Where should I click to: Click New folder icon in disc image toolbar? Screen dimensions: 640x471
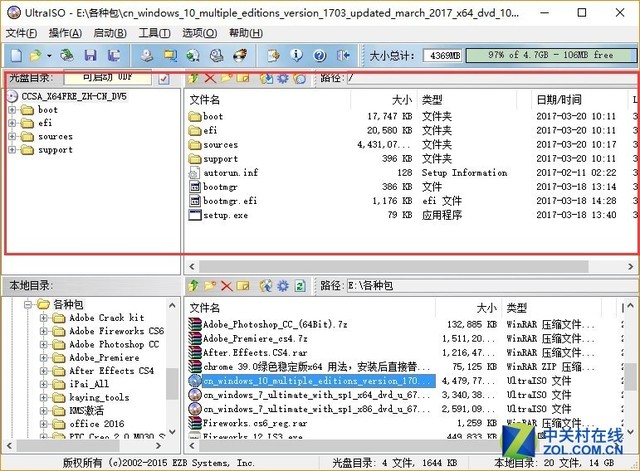tap(227, 78)
